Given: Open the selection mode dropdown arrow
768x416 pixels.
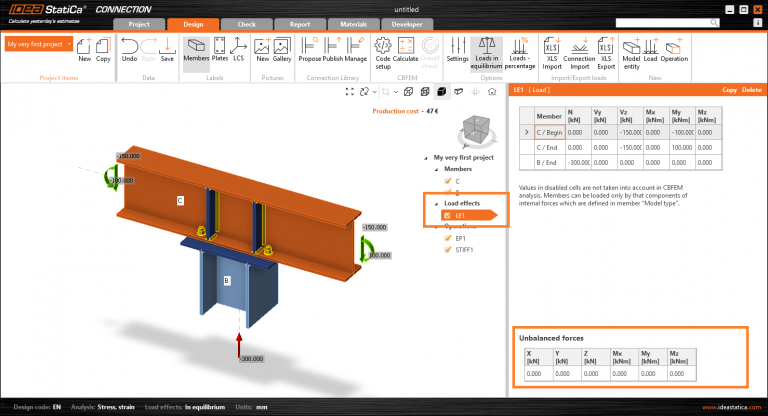Looking at the screenshot, I should click(396, 92).
